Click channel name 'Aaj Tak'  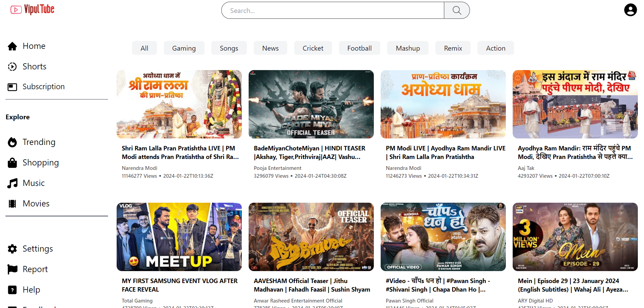coord(526,168)
